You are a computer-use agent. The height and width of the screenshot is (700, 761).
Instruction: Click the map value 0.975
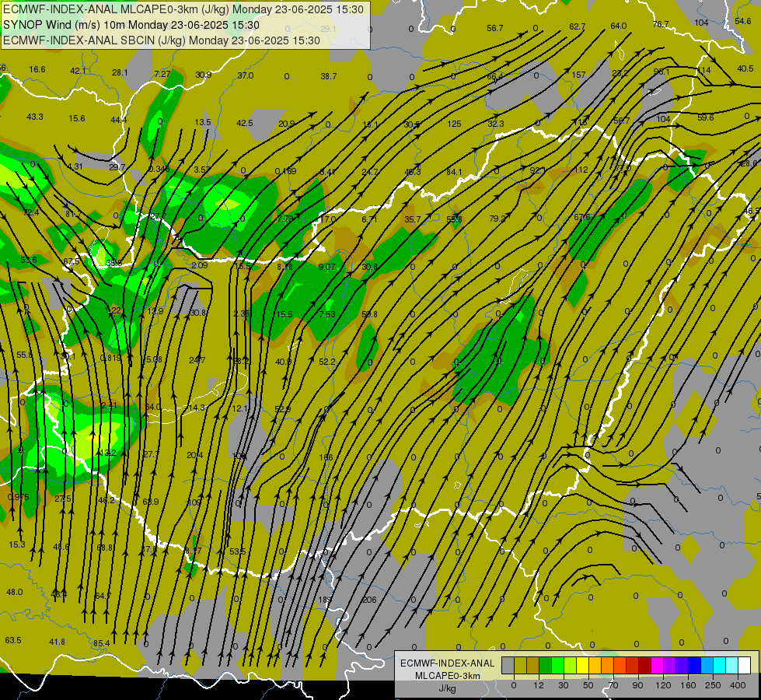(19, 498)
